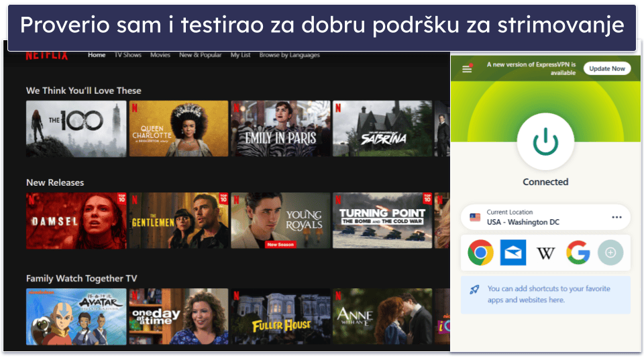Select Queen Charlotte thumbnail
644x362 pixels.
[x=178, y=129]
